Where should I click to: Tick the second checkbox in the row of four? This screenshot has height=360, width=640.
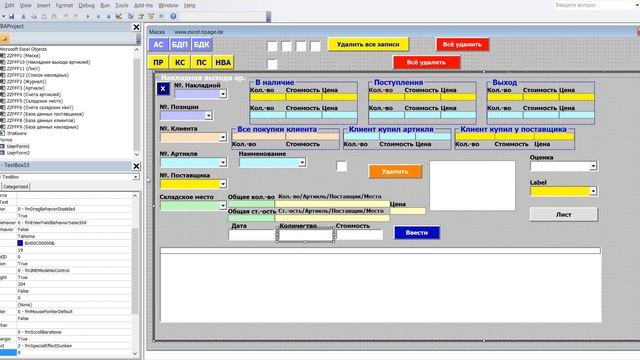point(287,46)
